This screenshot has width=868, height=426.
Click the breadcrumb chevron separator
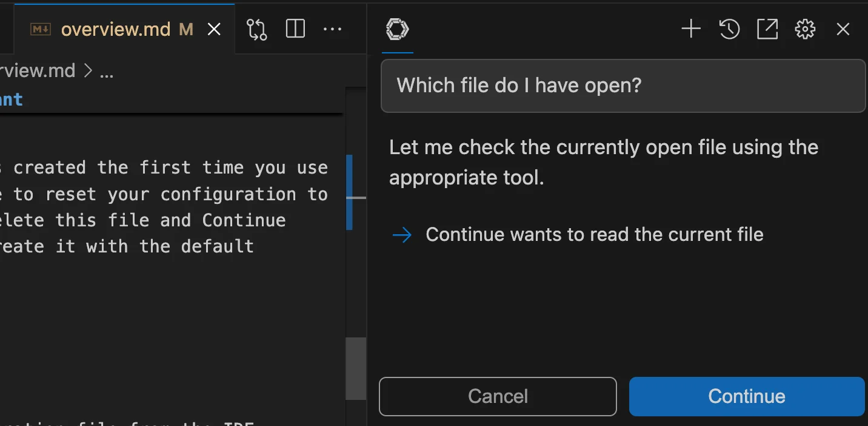point(88,72)
